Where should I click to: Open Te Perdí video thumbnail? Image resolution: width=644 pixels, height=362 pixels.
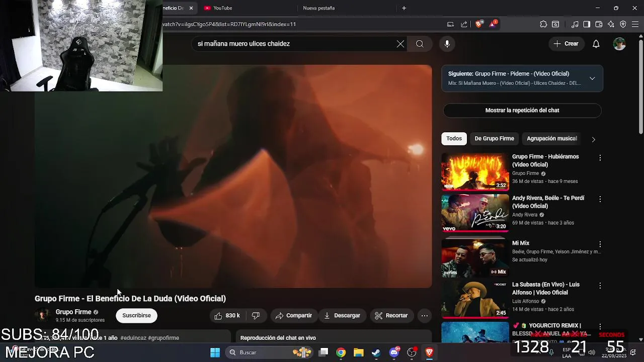click(x=475, y=213)
